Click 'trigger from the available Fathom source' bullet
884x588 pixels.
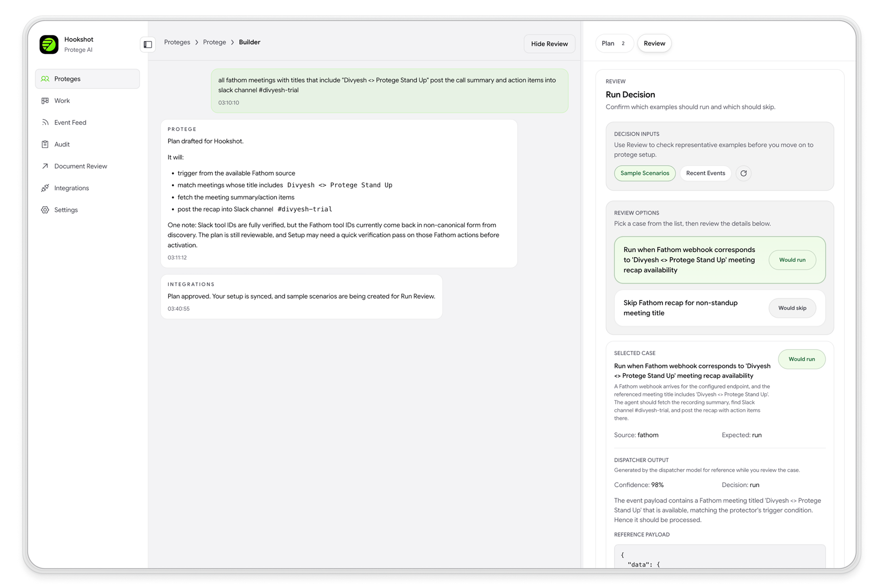click(236, 173)
